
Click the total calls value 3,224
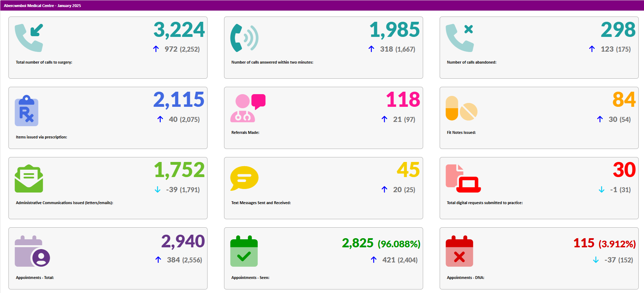[179, 30]
